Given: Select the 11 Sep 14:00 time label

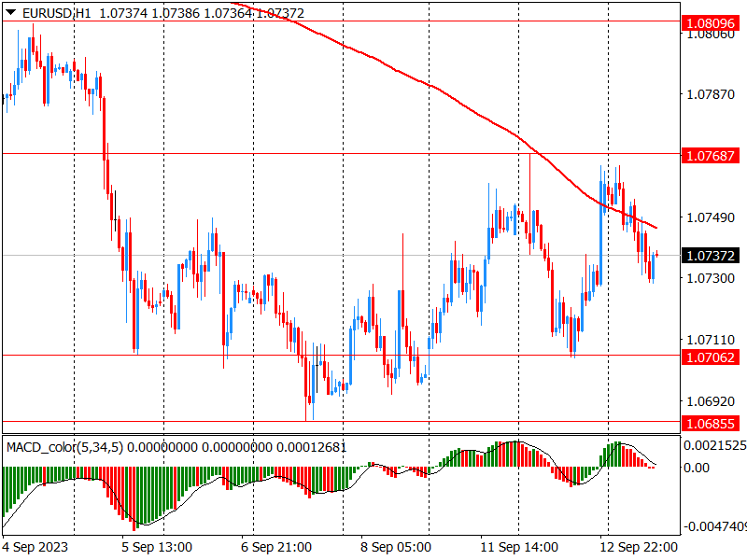Looking at the screenshot, I should 519,547.
